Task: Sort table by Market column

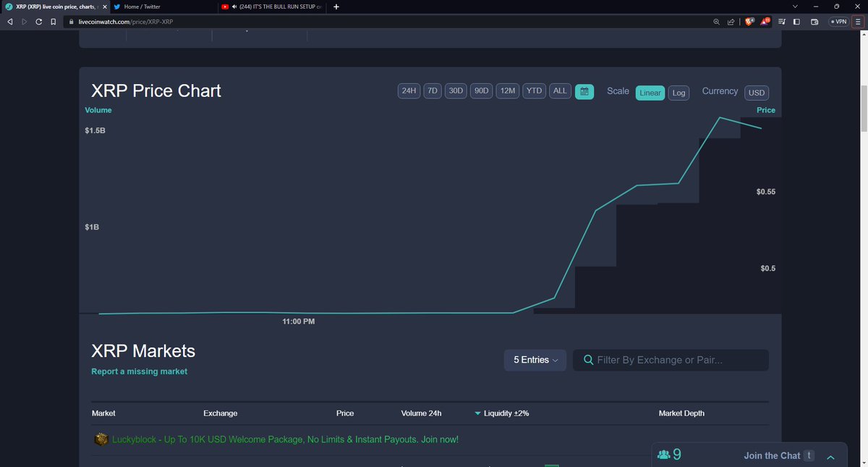Action: click(103, 413)
